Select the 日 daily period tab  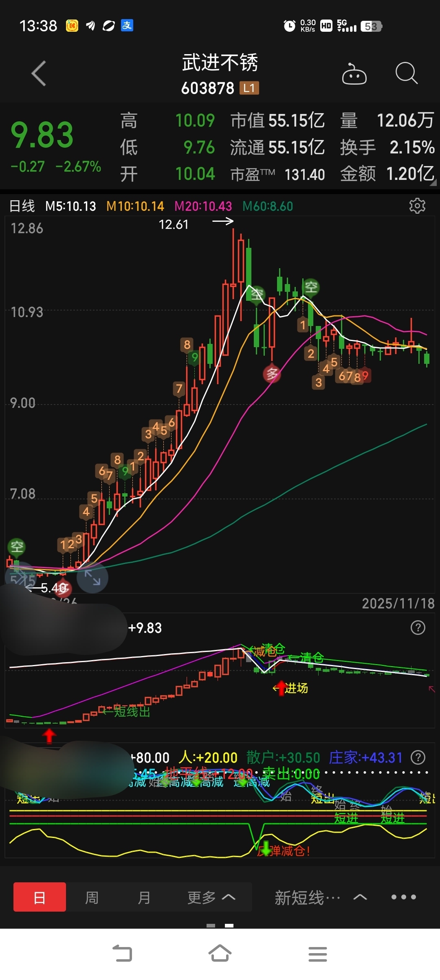40,897
